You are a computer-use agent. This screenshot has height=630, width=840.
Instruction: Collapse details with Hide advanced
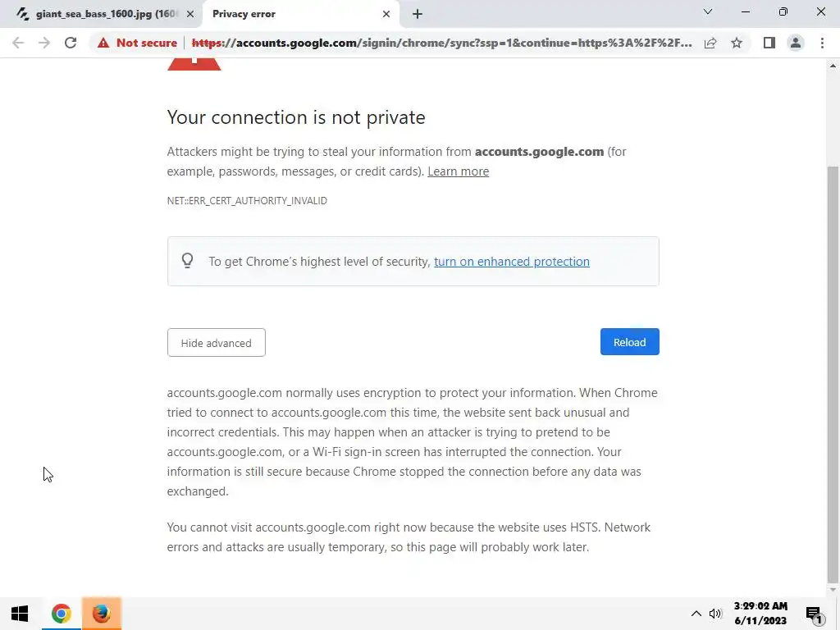point(216,343)
